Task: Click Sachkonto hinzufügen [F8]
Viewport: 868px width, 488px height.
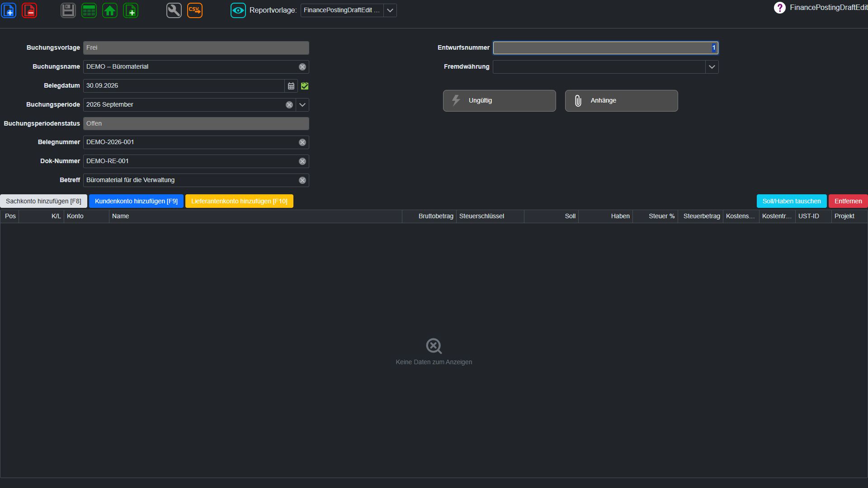Action: pyautogui.click(x=44, y=201)
